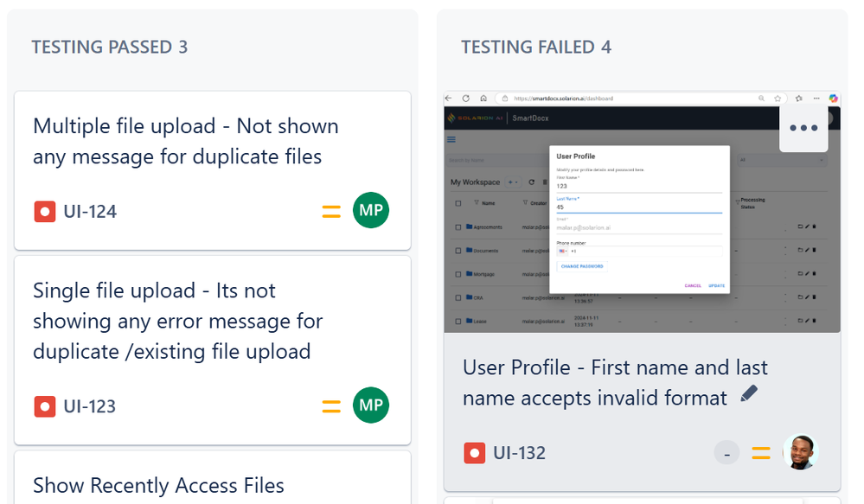This screenshot has width=864, height=504.
Task: Click the User Profile screenshot cover image
Action: pyautogui.click(x=642, y=212)
